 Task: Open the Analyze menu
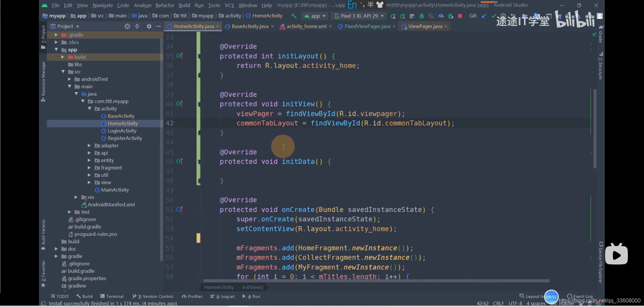click(143, 5)
